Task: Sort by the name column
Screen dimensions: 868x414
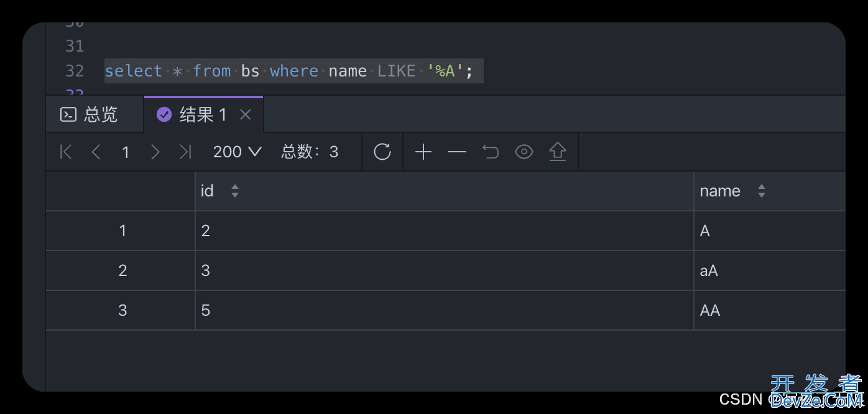Action: 762,191
